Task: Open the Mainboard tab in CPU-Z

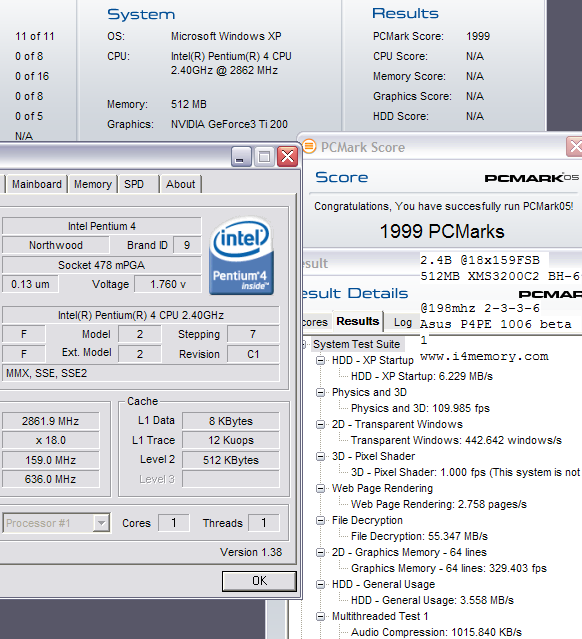Action: coord(37,184)
